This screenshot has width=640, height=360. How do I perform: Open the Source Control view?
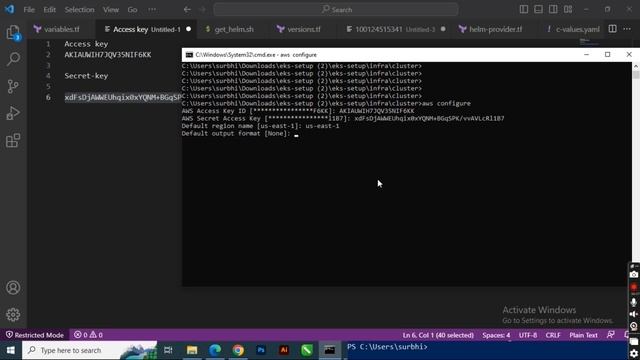[x=13, y=86]
